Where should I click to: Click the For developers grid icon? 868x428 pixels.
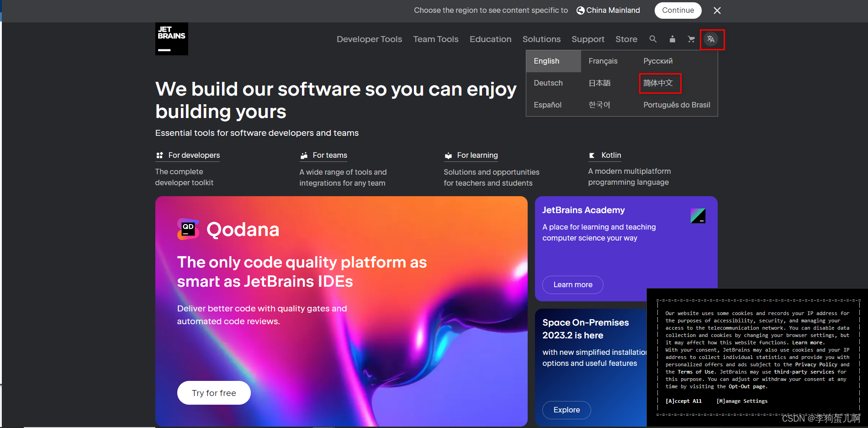pos(159,155)
